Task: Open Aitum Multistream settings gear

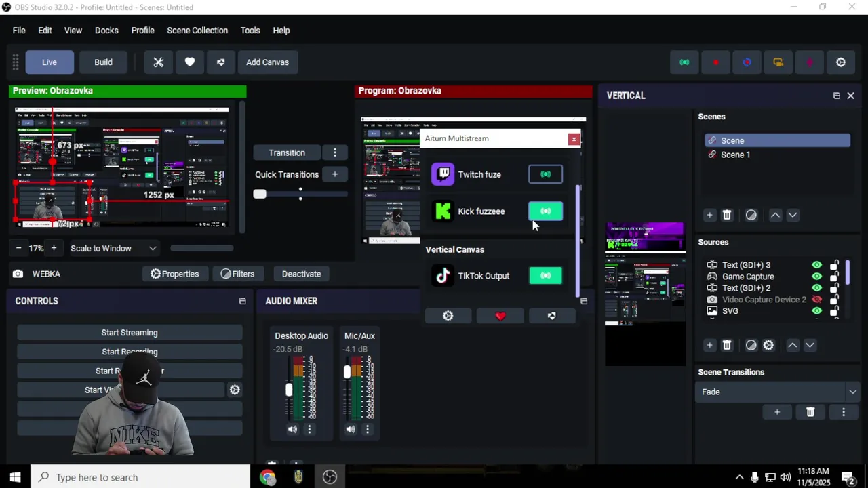Action: [x=448, y=316]
